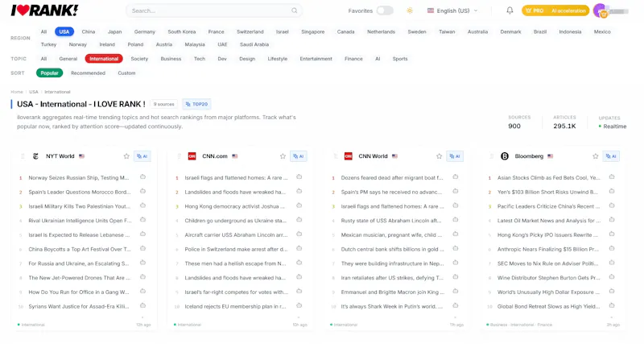Open AI summary for NYT World
This screenshot has width=644, height=344.
[x=142, y=156]
